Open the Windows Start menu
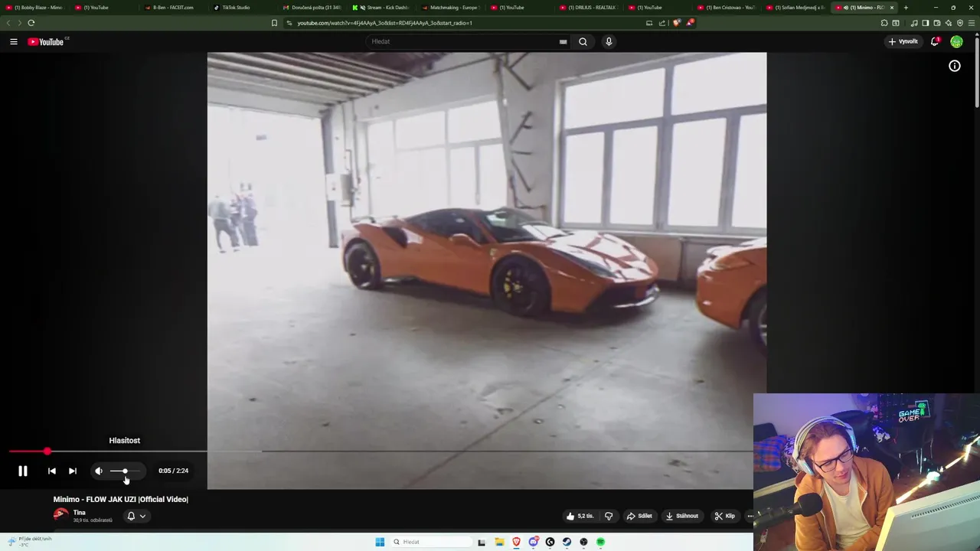The image size is (980, 551). 380,543
